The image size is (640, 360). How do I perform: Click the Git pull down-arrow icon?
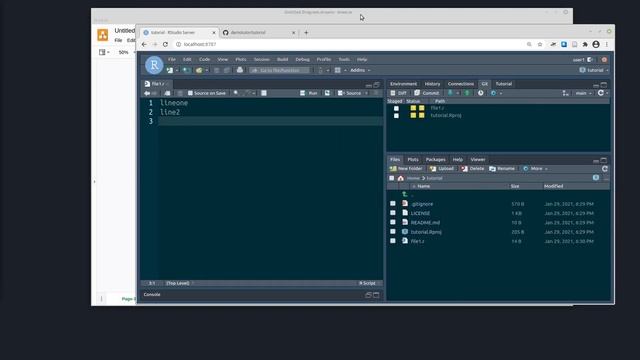tap(450, 93)
